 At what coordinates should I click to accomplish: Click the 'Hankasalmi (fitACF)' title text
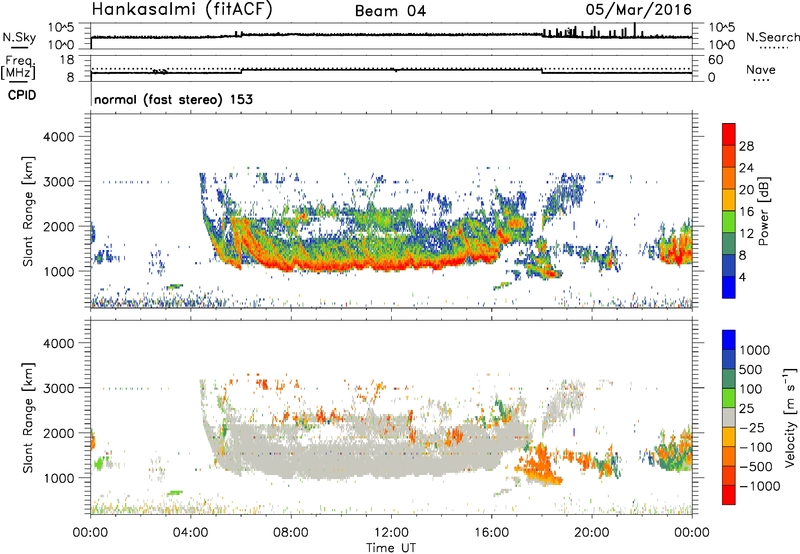pos(182,9)
